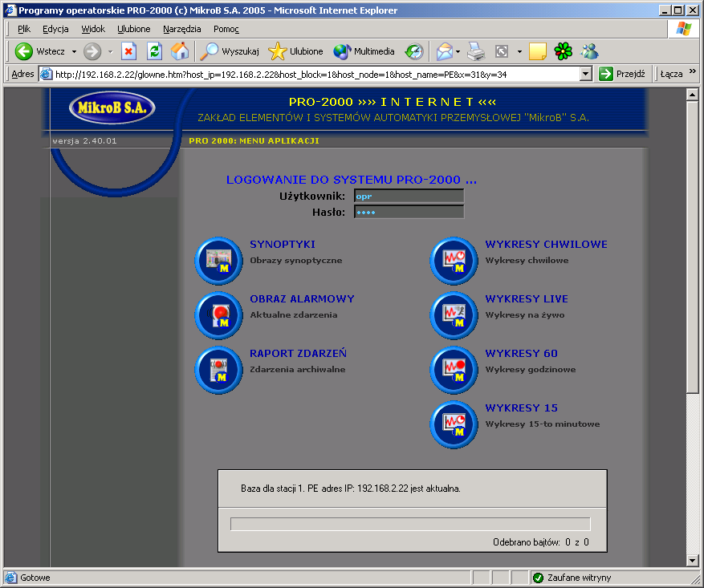Open the WYKRESY CHWILOWE round icon
Viewport: 704px width, 588px height.
point(454,261)
